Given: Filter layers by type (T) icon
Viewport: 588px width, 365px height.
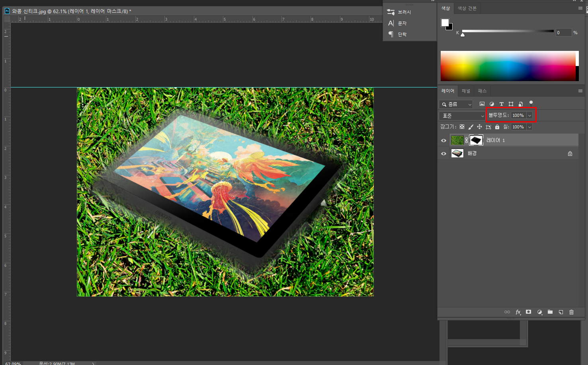Looking at the screenshot, I should tap(501, 104).
